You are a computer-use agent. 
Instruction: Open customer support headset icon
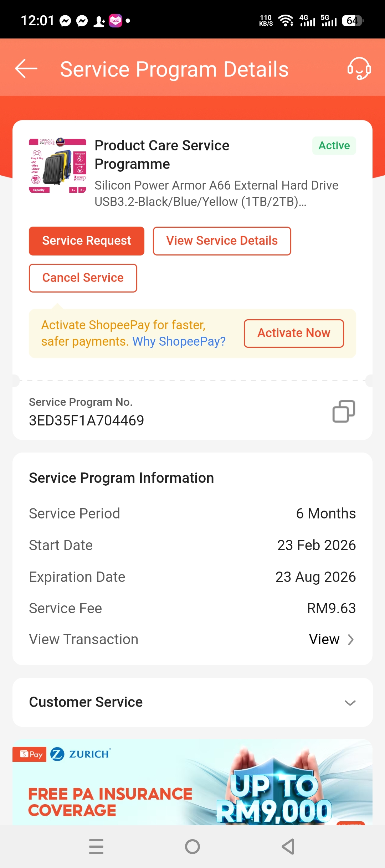click(x=359, y=68)
